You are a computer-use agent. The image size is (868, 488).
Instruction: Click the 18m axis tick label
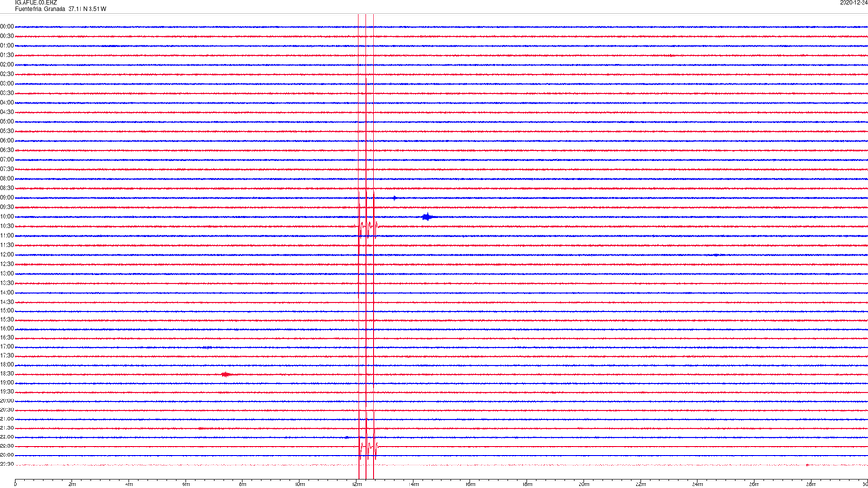coord(527,484)
